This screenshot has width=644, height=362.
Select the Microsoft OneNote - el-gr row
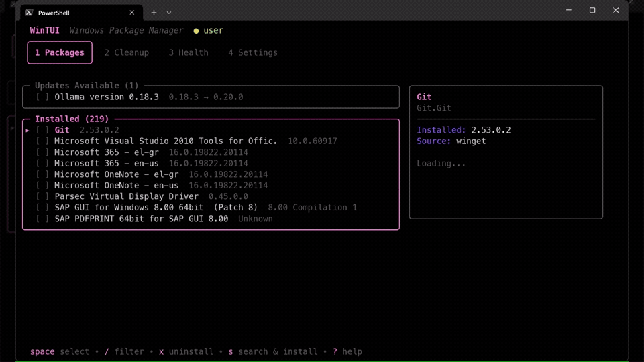[x=211, y=174]
